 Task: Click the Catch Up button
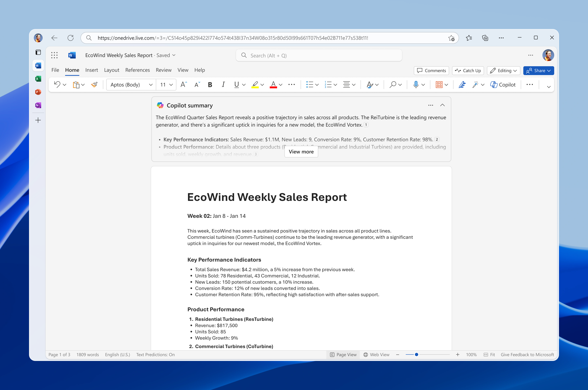click(468, 71)
